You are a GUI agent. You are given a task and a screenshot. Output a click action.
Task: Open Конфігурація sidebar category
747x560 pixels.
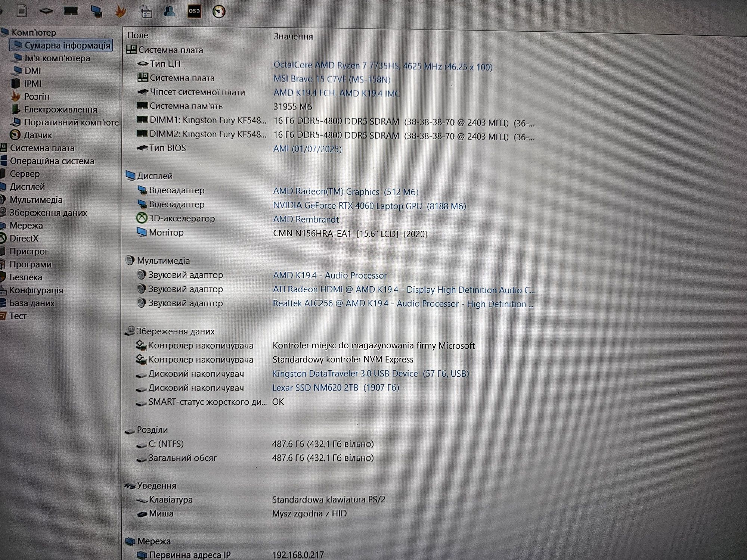tap(32, 290)
